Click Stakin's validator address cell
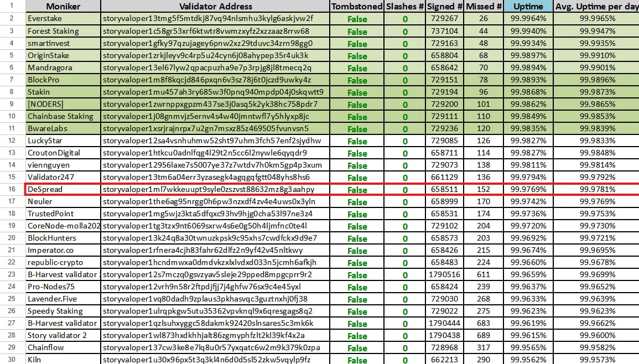The image size is (639, 364). click(x=215, y=92)
